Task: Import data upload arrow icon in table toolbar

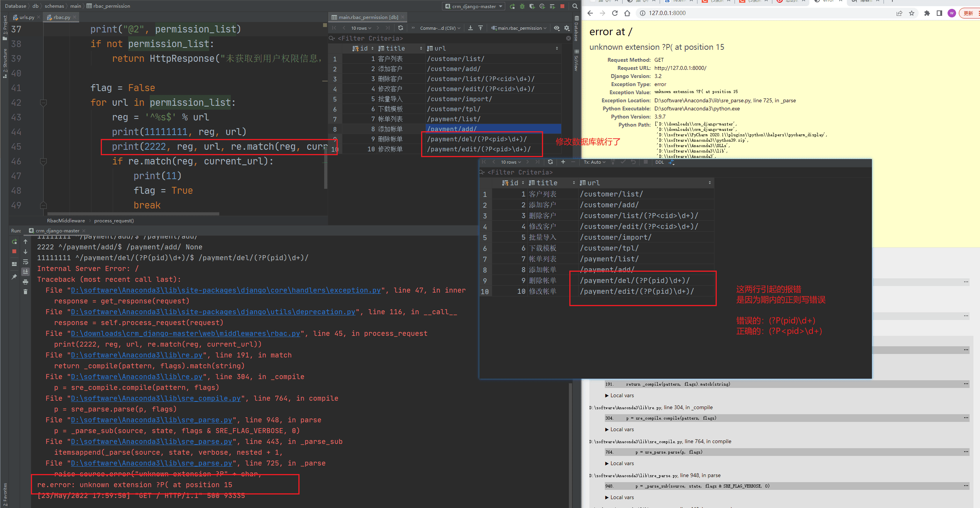Action: click(x=481, y=28)
